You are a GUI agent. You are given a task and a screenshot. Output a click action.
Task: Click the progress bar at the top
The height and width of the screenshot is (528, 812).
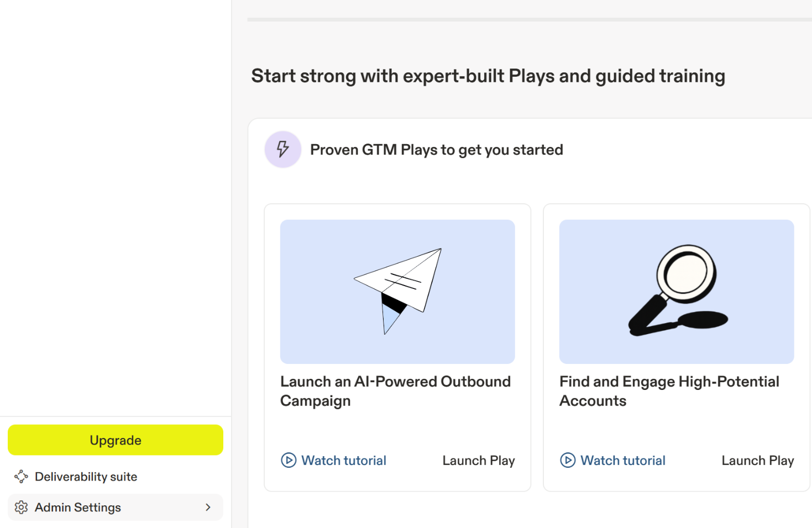(529, 19)
